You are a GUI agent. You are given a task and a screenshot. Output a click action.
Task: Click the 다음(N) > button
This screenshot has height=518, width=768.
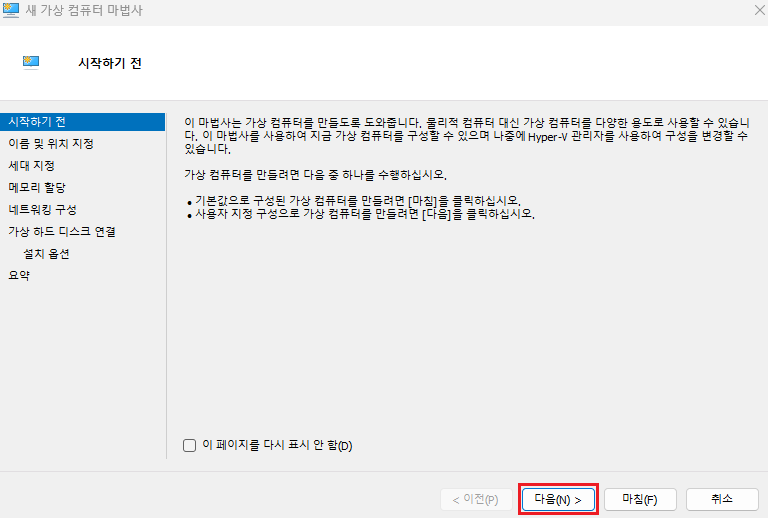(558, 499)
